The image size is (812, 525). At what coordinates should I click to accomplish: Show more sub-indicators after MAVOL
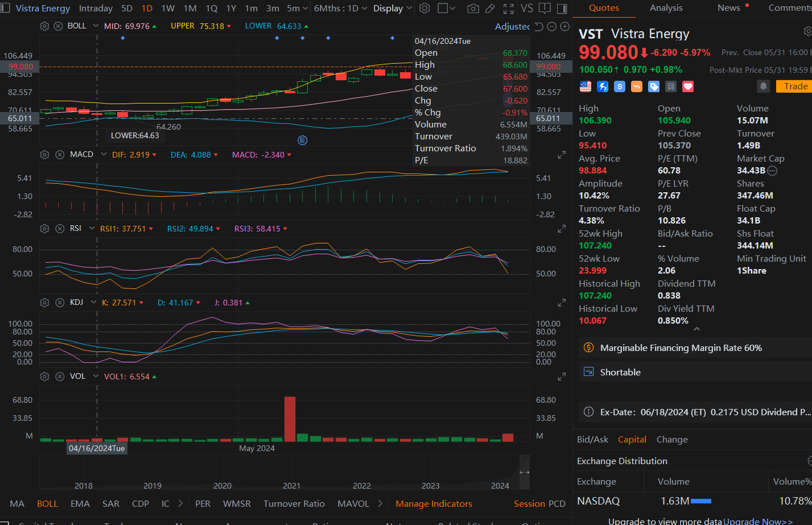pos(380,503)
